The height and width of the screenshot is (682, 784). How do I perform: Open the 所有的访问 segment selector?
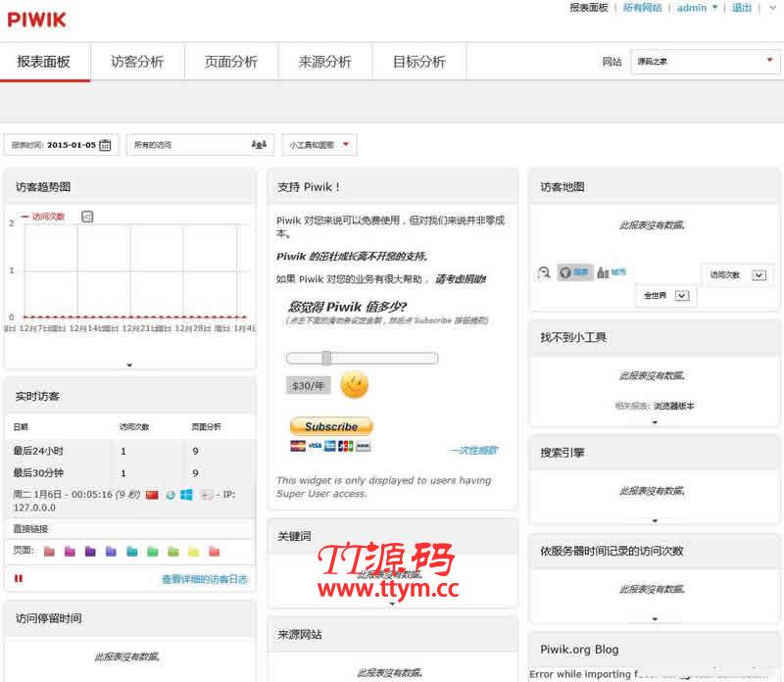200,144
